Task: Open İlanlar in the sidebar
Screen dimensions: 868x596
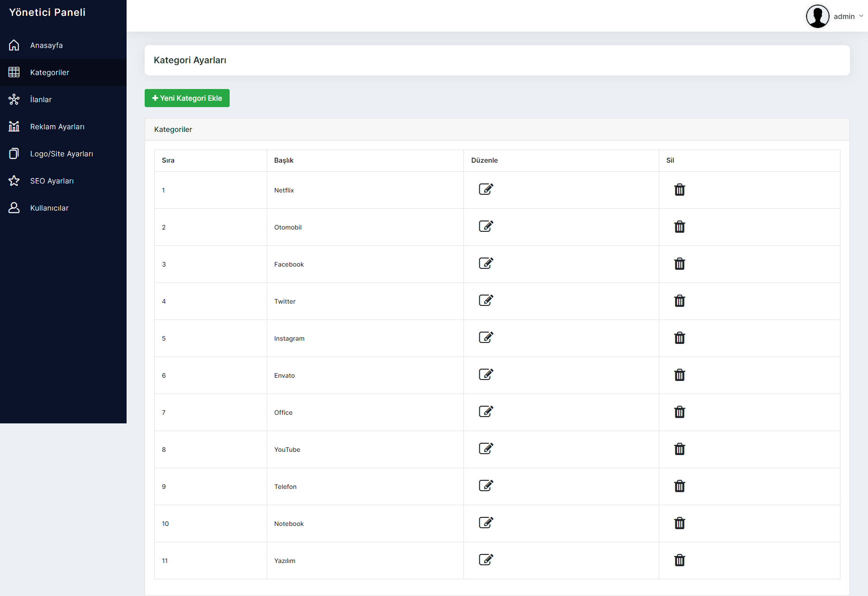Action: [x=63, y=99]
